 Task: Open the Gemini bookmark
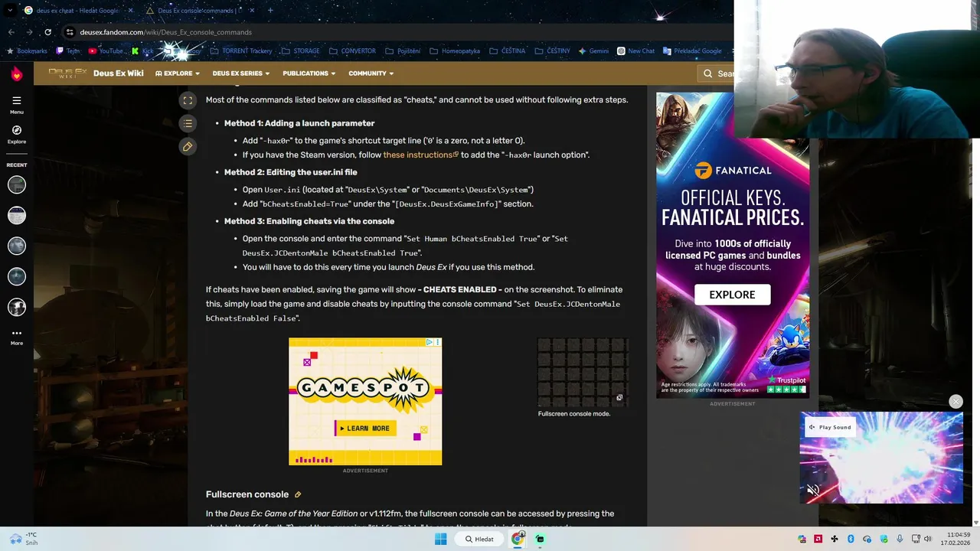[x=593, y=51]
